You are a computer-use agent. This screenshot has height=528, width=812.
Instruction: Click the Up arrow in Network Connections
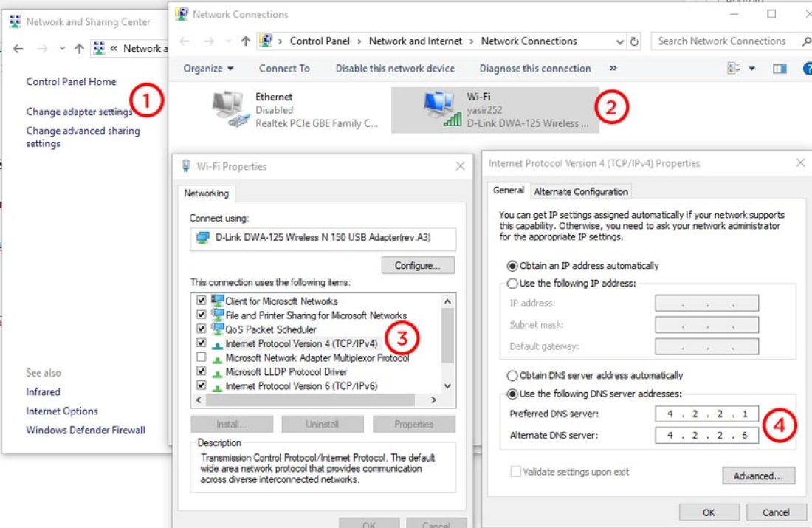tap(246, 41)
